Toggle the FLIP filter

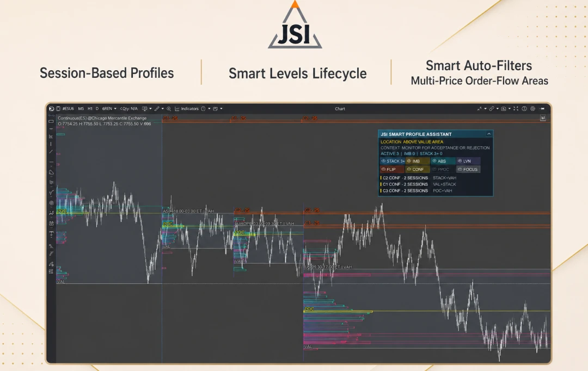[x=392, y=169]
